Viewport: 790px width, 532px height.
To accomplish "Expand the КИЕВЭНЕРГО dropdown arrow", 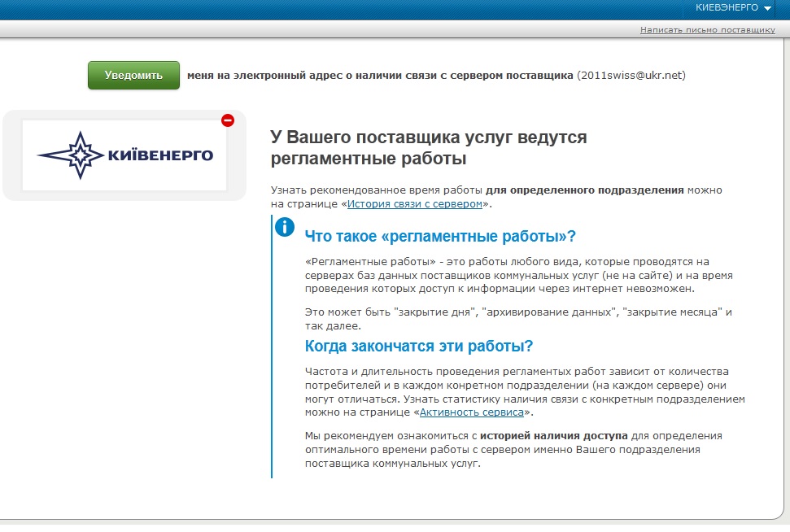I will tap(768, 8).
